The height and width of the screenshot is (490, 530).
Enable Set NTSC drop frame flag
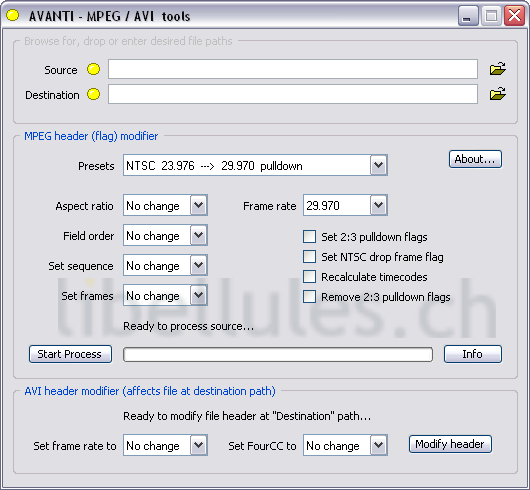tap(310, 257)
